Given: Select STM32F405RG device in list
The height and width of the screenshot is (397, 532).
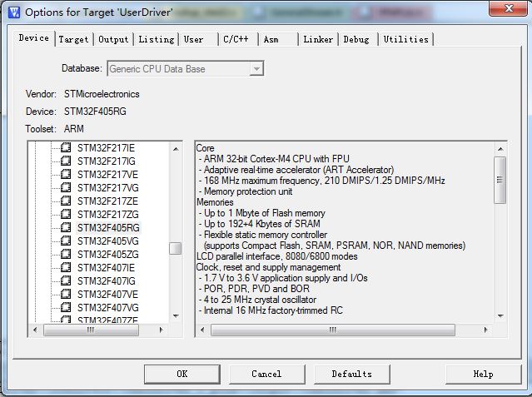Looking at the screenshot, I should [108, 228].
